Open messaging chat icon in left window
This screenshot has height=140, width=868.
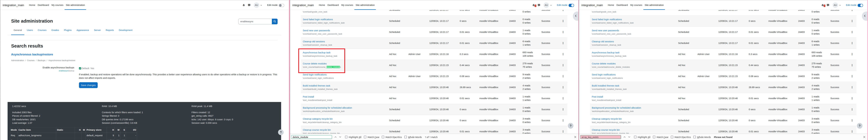point(249,5)
